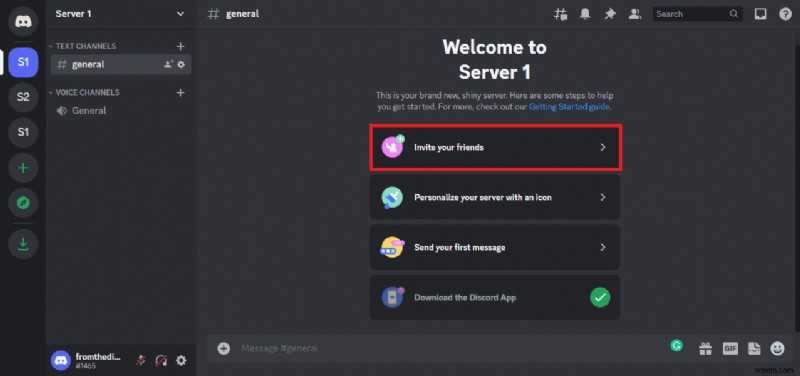
Task: Click the green plus Add a Server icon
Action: [23, 168]
